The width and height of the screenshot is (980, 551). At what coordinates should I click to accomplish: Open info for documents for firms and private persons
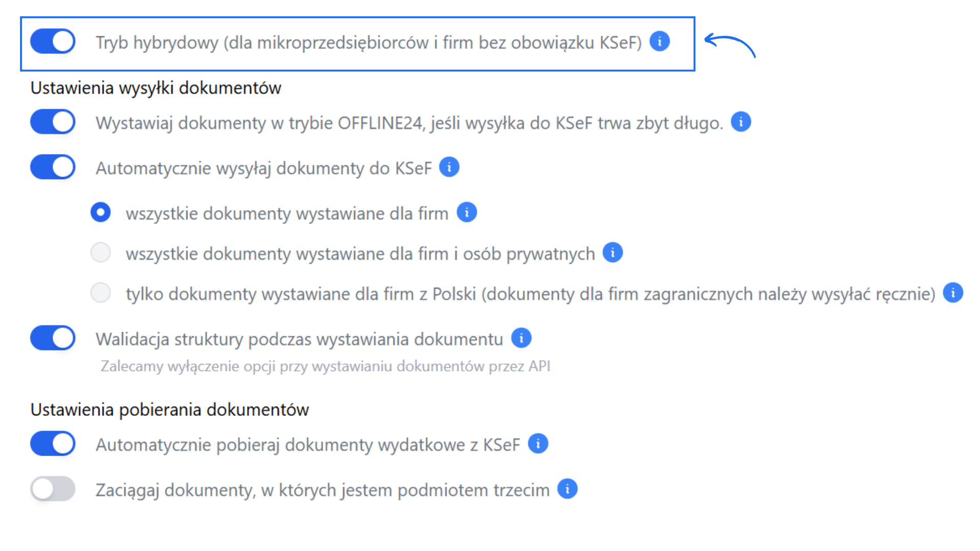612,252
